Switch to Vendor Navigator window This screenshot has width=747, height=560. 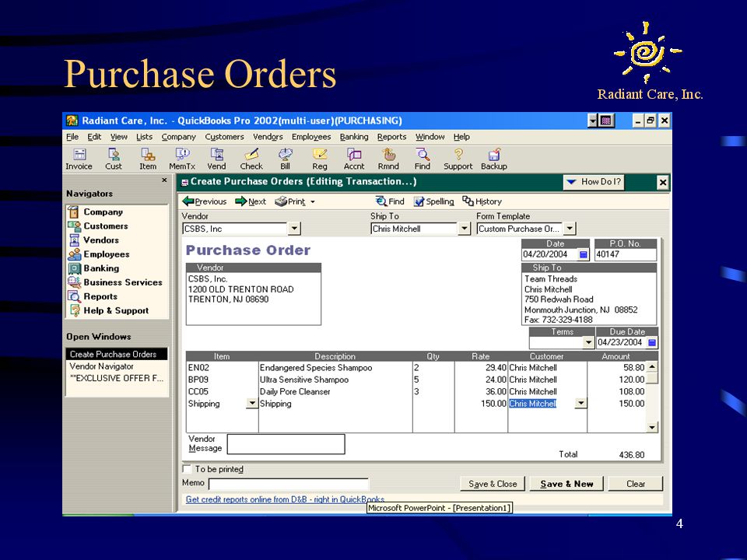pyautogui.click(x=101, y=366)
